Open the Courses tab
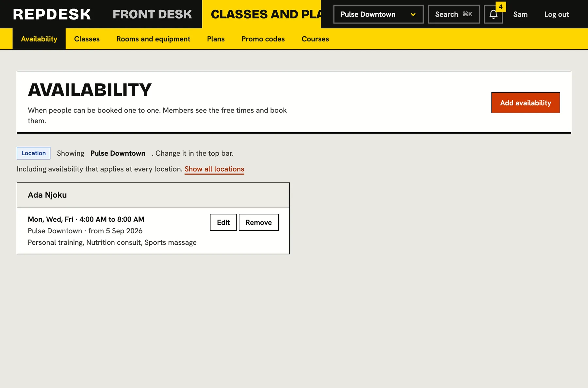The width and height of the screenshot is (588, 388). point(315,39)
